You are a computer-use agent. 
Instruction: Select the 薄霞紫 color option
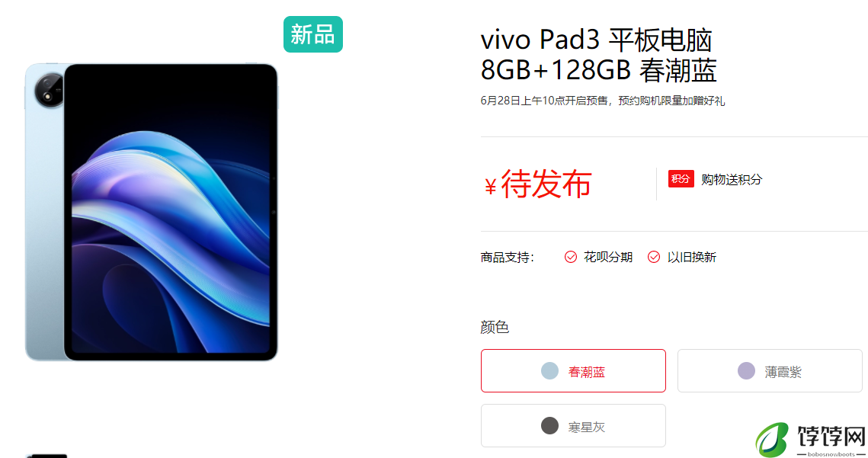coord(770,370)
